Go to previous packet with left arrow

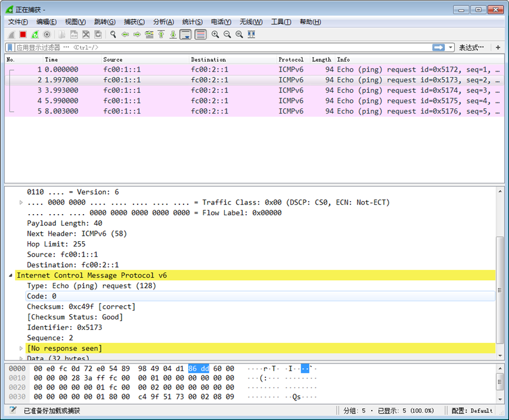click(125, 34)
